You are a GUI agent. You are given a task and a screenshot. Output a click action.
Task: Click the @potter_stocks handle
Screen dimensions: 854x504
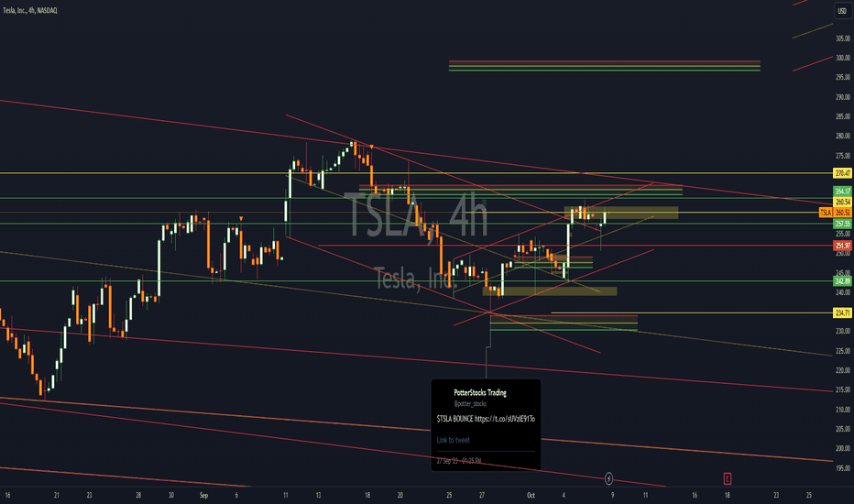[x=470, y=404]
